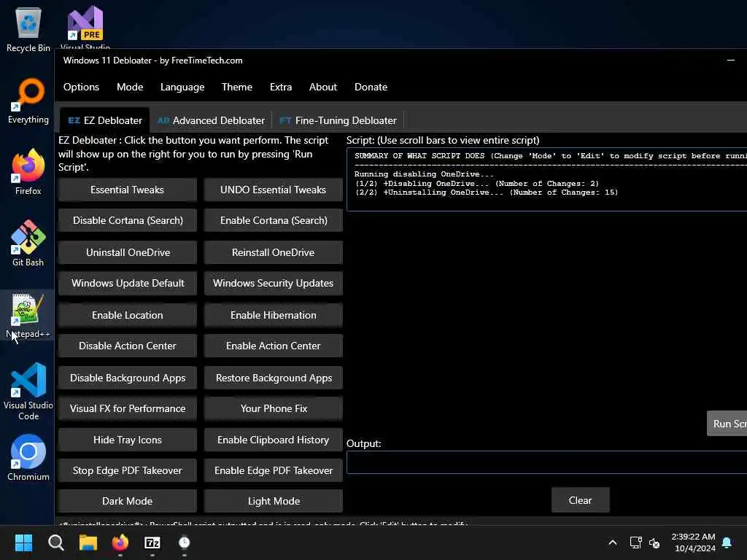Screen dimensions: 747x560
Task: Open the Windows Start menu
Action: pyautogui.click(x=23, y=542)
